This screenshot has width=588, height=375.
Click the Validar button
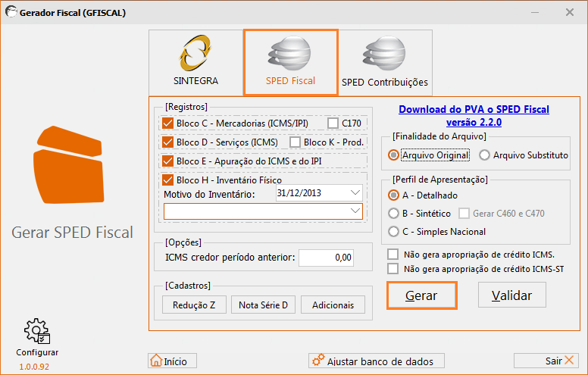point(512,295)
